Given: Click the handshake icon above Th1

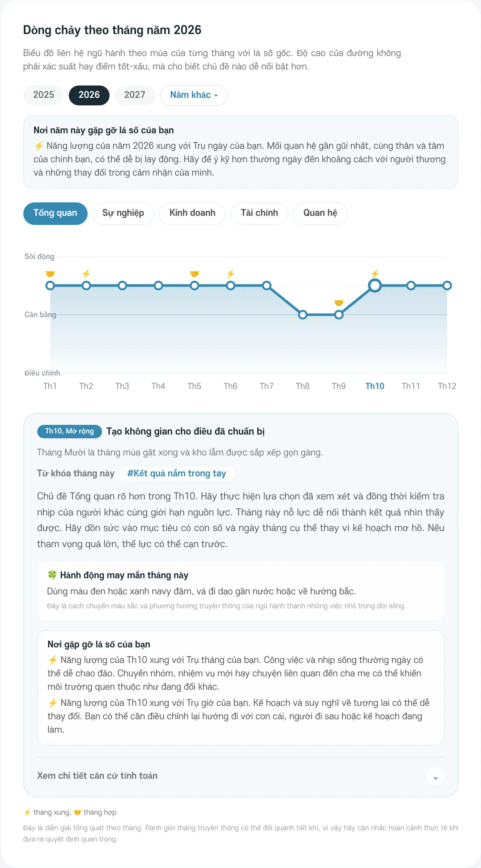Looking at the screenshot, I should click(50, 274).
